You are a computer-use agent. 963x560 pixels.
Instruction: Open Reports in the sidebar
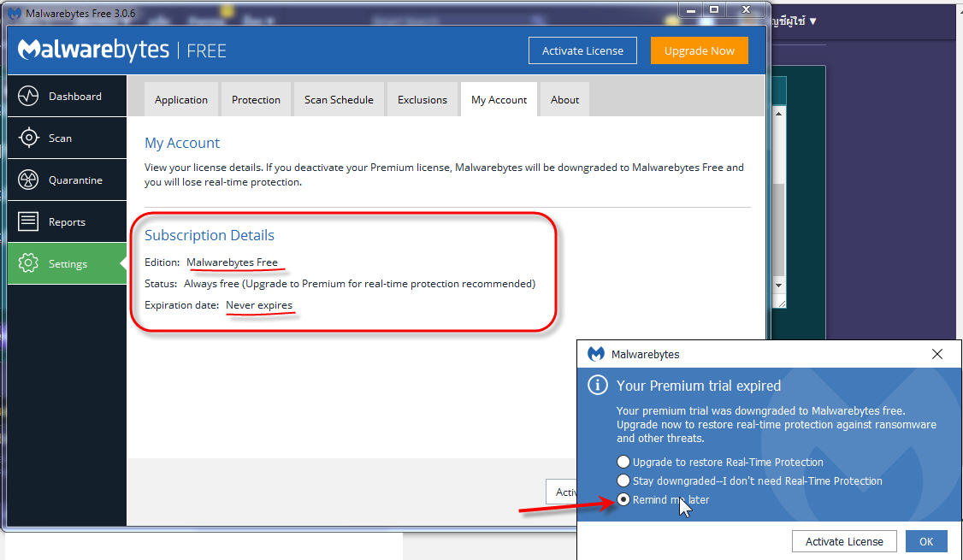(67, 221)
